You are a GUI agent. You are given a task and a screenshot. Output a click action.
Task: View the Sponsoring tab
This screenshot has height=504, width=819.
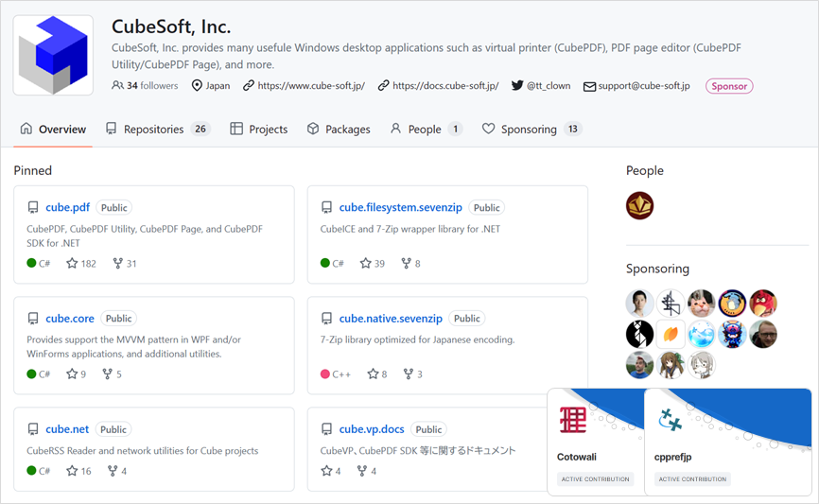click(531, 129)
